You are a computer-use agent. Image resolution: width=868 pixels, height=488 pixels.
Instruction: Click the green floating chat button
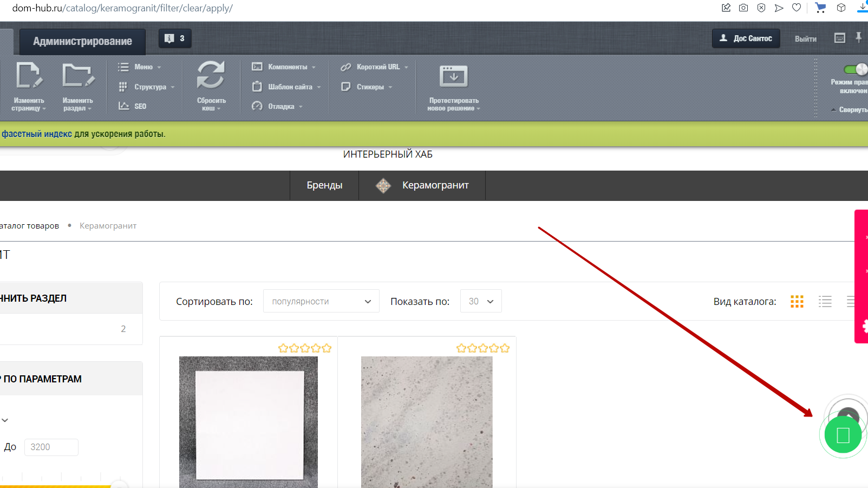[x=843, y=435]
